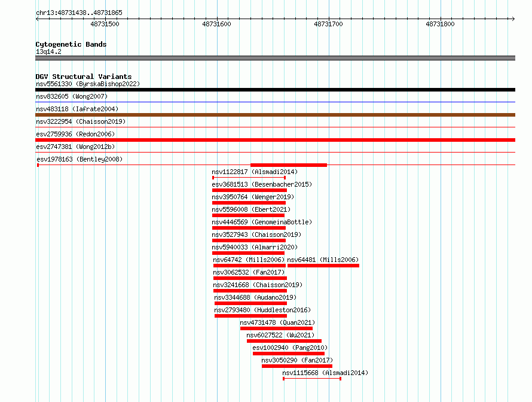Click the nsv5561330 (ByrskaBishop2022) variant label
This screenshot has width=532, height=402.
88,84
